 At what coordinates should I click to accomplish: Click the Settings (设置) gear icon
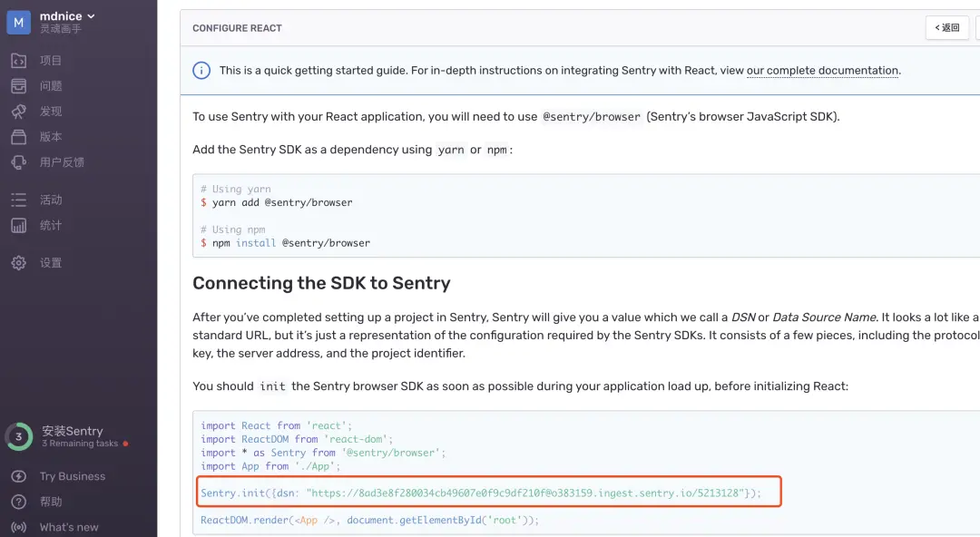[x=18, y=263]
